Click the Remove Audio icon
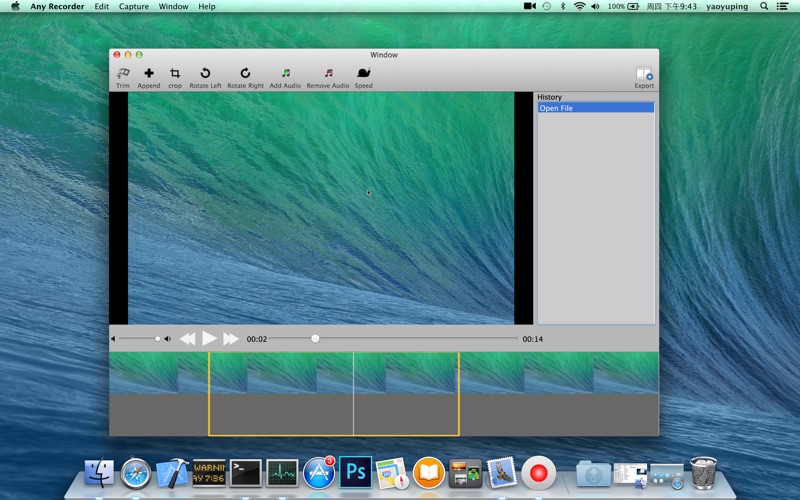The width and height of the screenshot is (800, 500). coord(328,74)
